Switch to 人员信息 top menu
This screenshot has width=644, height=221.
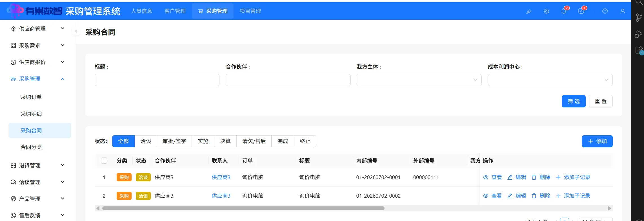coord(142,11)
